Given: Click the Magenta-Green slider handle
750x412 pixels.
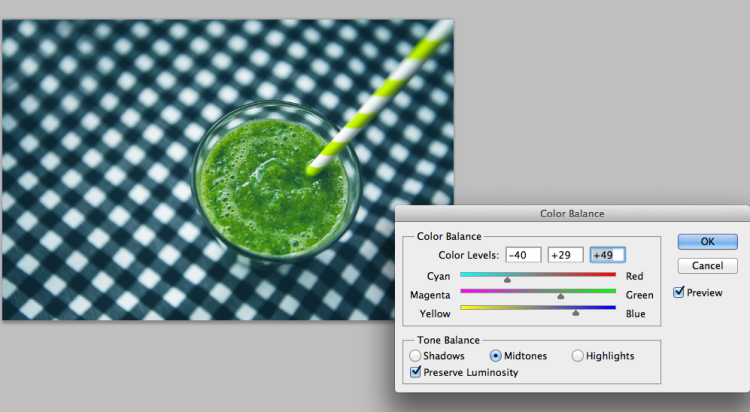Looking at the screenshot, I should (561, 297).
